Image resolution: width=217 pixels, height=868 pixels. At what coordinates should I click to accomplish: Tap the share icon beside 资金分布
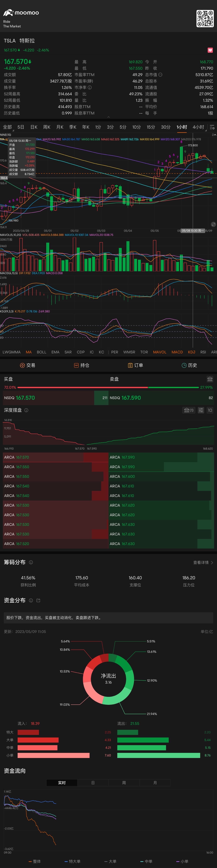38,601
